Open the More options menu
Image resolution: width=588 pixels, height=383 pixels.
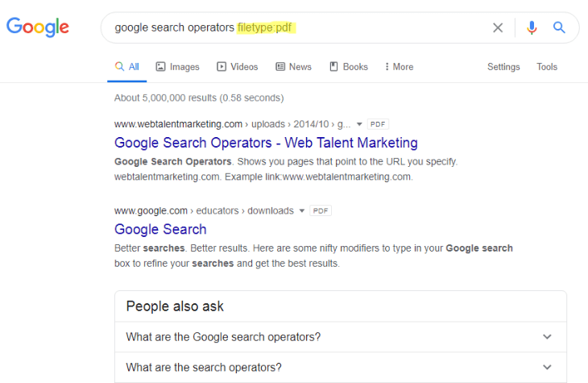(x=399, y=67)
